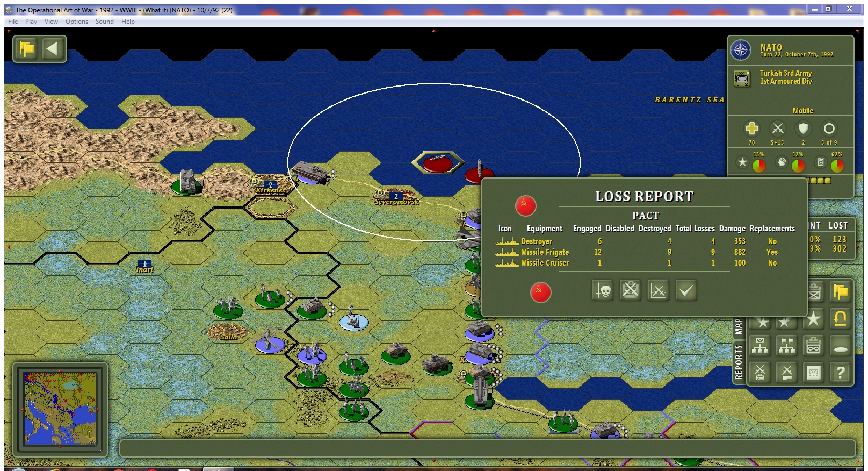
Task: Click the skull and sword casualties button
Action: 603,291
